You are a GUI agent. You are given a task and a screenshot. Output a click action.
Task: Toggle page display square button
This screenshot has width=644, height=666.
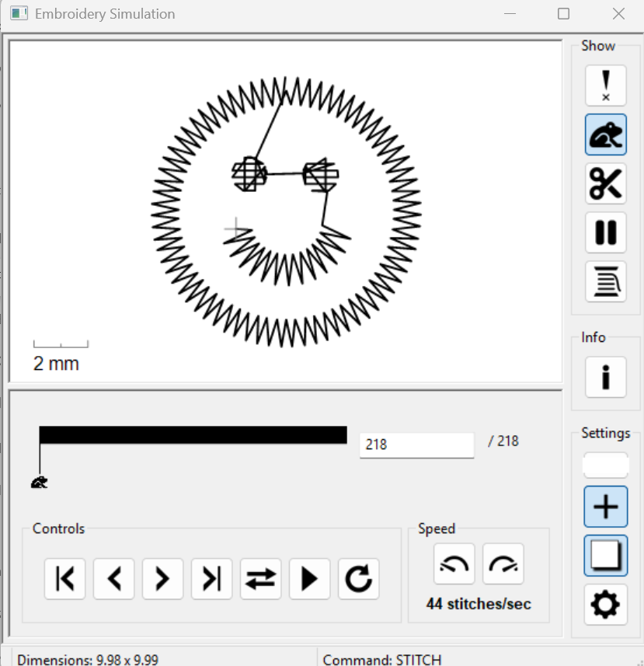pos(605,556)
